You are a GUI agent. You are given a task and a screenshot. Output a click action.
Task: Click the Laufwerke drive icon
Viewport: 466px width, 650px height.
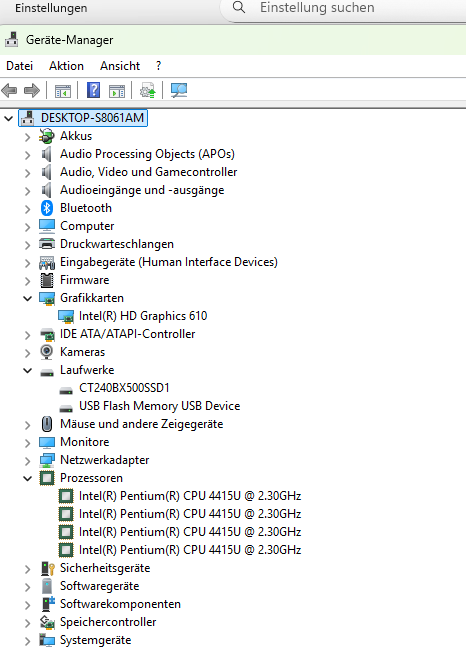(47, 372)
